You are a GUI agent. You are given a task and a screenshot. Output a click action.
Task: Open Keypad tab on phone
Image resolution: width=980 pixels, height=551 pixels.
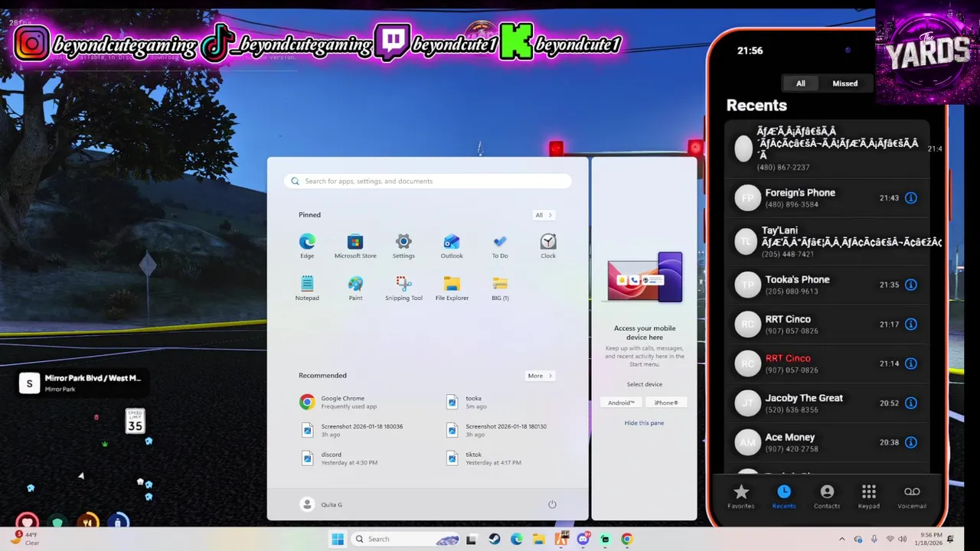coord(869,497)
